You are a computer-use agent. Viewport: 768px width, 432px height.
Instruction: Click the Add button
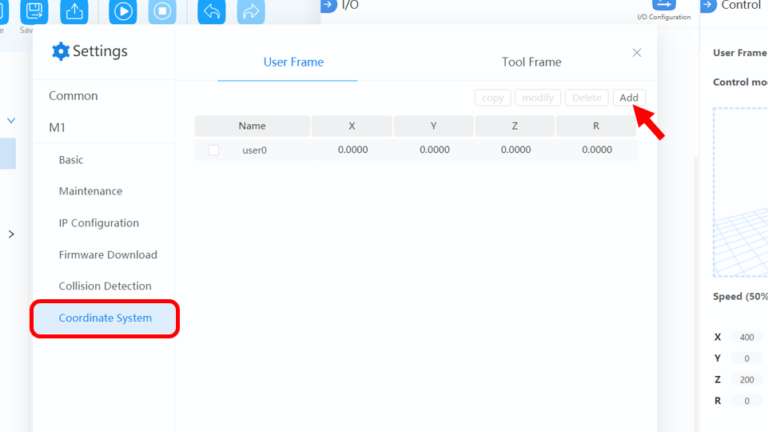point(629,98)
